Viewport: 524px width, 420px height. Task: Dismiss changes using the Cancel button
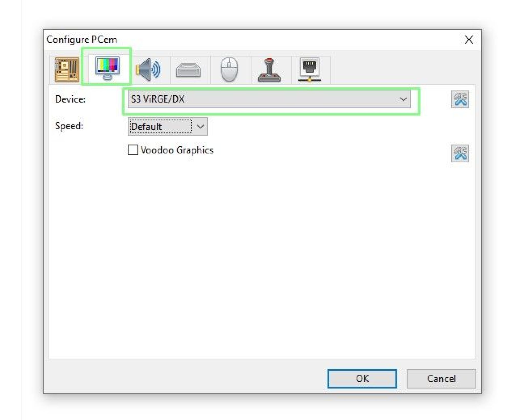click(441, 379)
